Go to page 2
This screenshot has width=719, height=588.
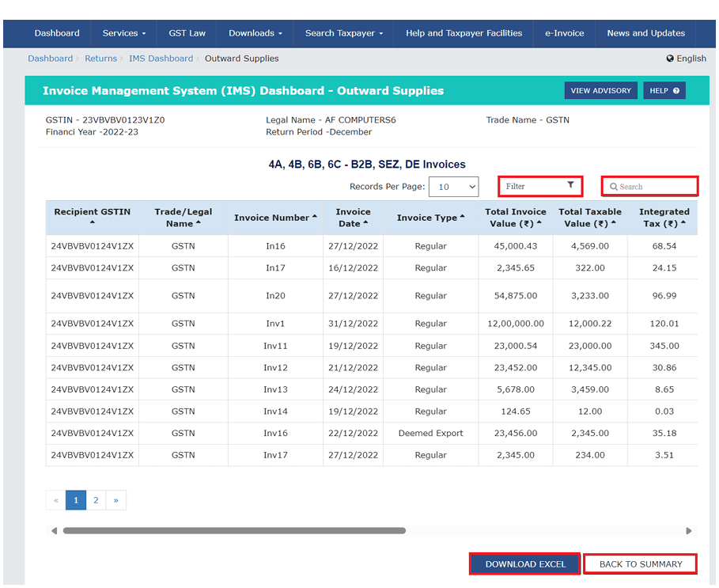point(96,500)
